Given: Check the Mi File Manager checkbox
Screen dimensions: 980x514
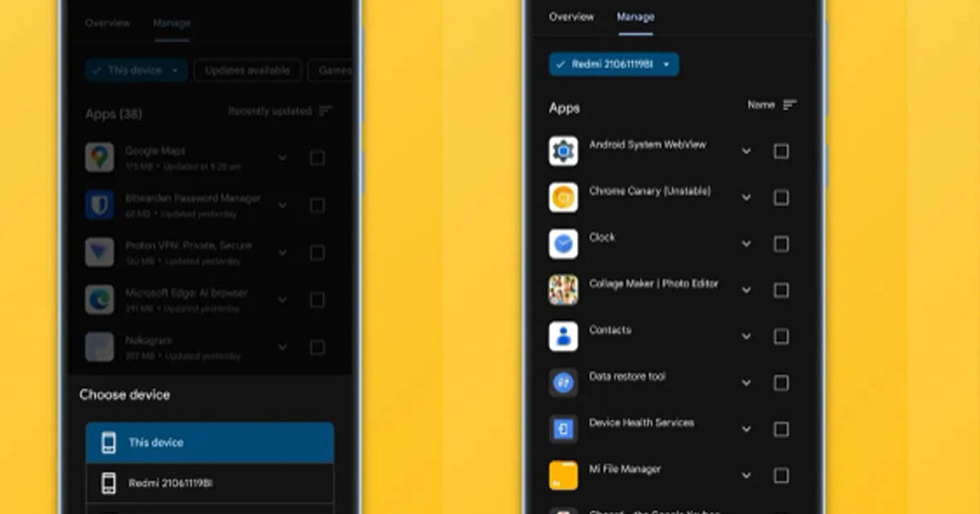Looking at the screenshot, I should (781, 475).
